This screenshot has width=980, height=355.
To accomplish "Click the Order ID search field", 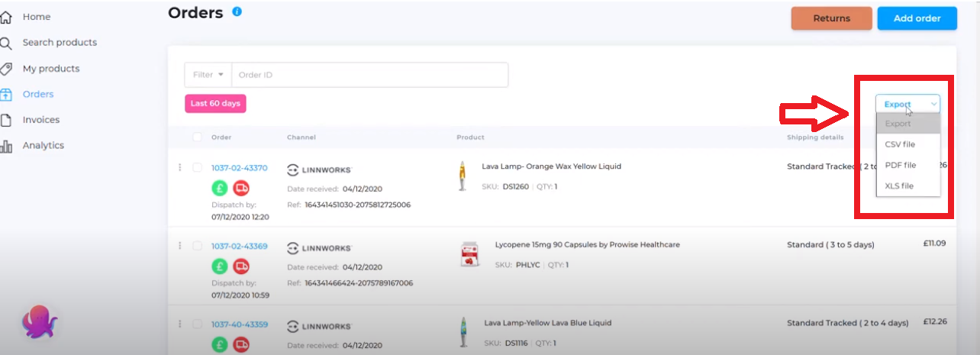I will (370, 75).
